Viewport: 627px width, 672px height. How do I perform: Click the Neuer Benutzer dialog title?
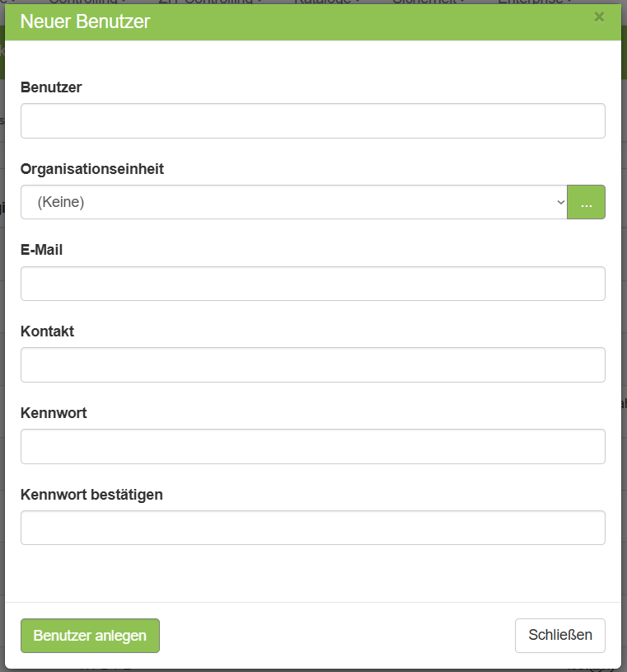(85, 22)
